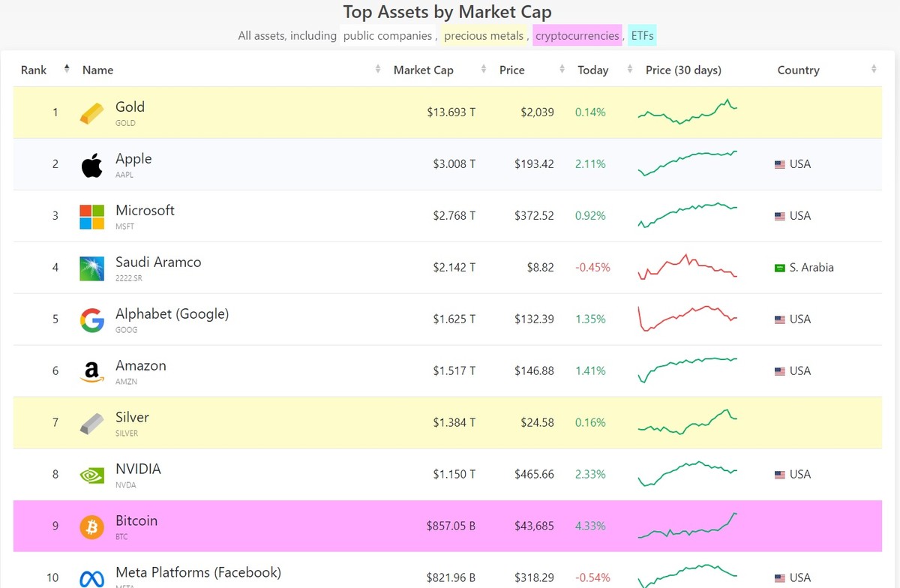Screen dimensions: 900x588
Task: Open the Price column sorter
Action: pos(561,70)
